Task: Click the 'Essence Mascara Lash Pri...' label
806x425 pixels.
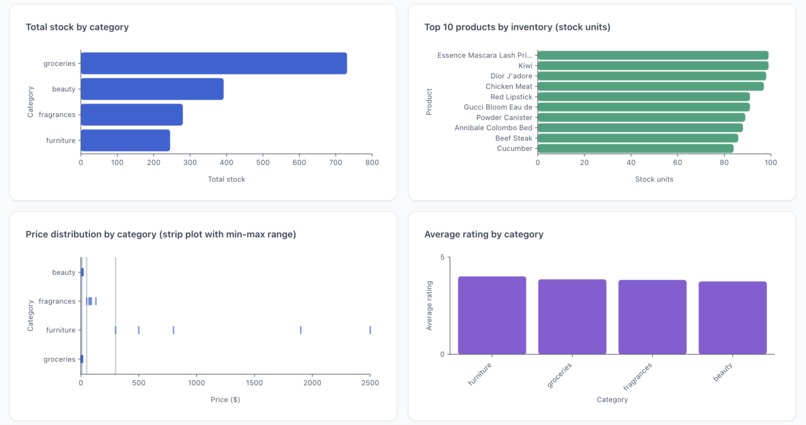Action: 485,55
